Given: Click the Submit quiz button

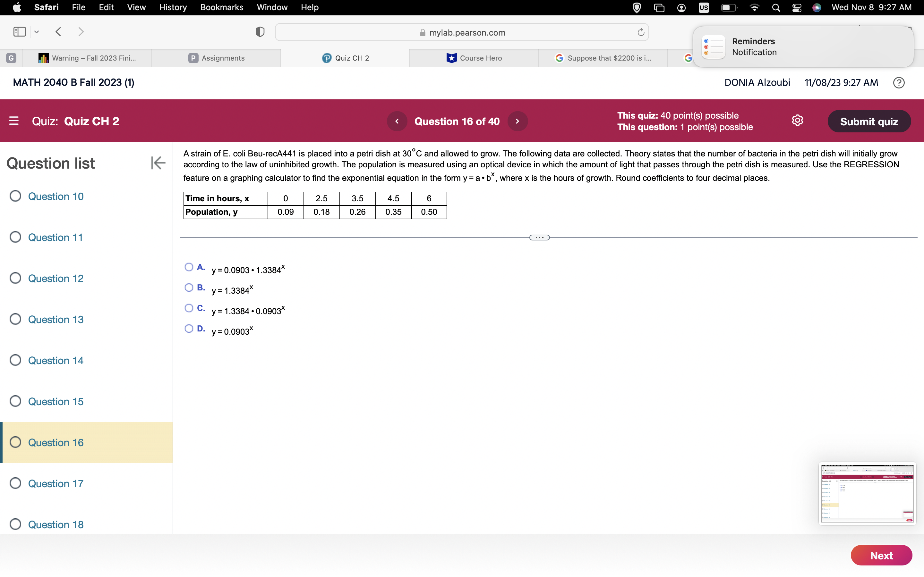Looking at the screenshot, I should [x=869, y=121].
